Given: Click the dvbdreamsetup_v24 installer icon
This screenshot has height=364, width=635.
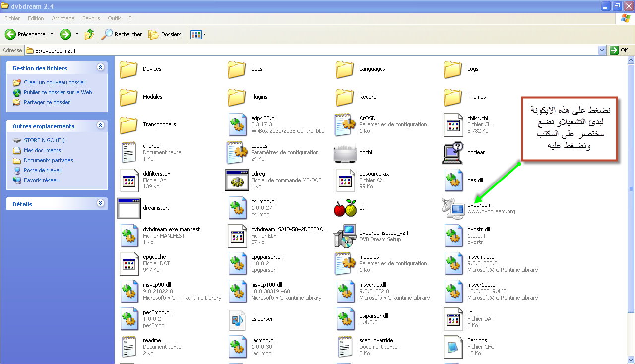Looking at the screenshot, I should [x=345, y=236].
